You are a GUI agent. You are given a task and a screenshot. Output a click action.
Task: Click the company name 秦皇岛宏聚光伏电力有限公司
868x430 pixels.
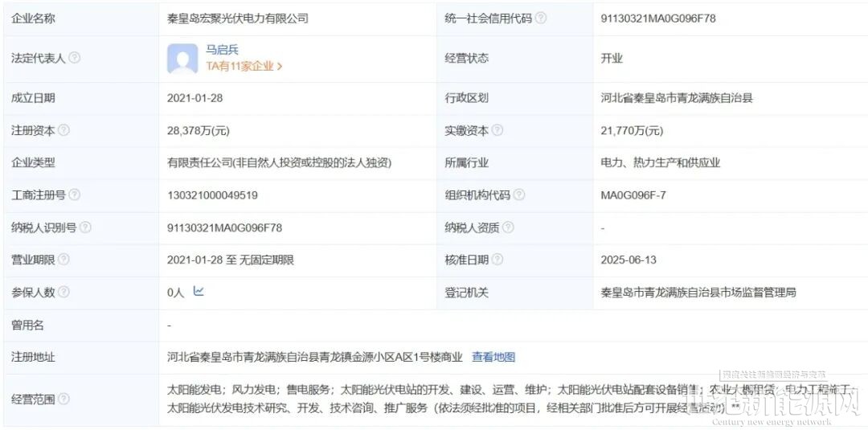pos(238,18)
